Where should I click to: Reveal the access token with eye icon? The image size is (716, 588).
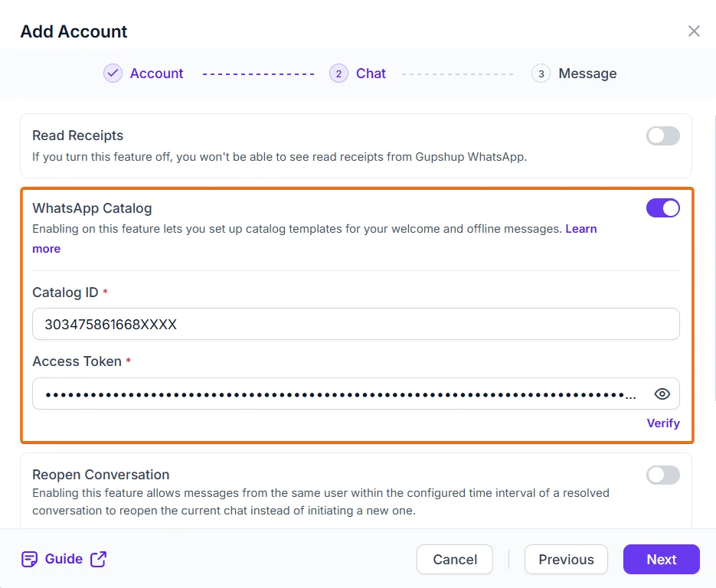(x=662, y=394)
